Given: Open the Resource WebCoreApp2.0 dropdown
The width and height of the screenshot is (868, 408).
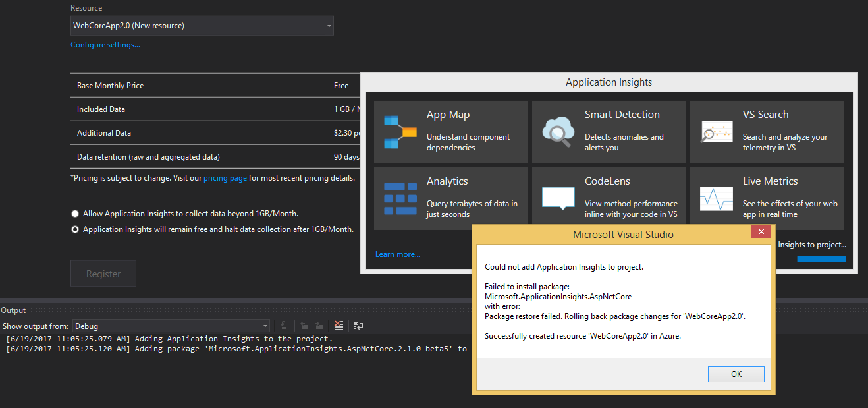Looking at the screenshot, I should pos(202,26).
